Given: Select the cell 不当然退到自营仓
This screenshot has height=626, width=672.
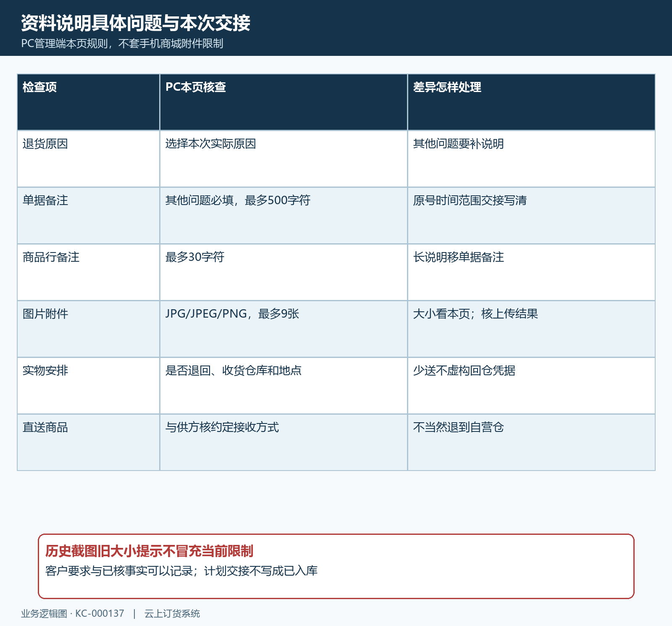Looking at the screenshot, I should (x=531, y=442).
